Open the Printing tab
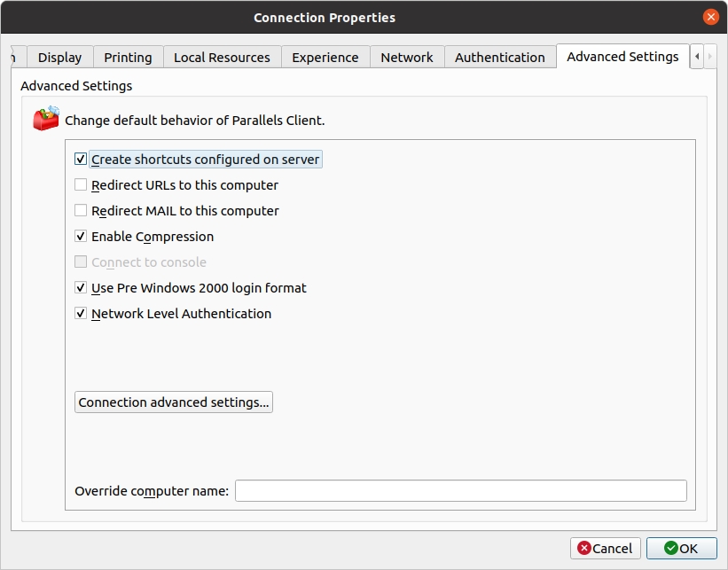Image resolution: width=728 pixels, height=570 pixels. click(x=128, y=57)
